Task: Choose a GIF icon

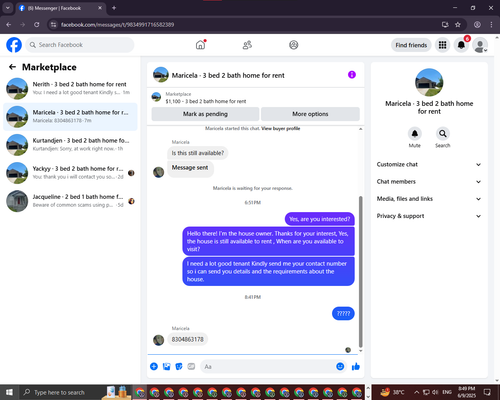Action: pos(191,366)
